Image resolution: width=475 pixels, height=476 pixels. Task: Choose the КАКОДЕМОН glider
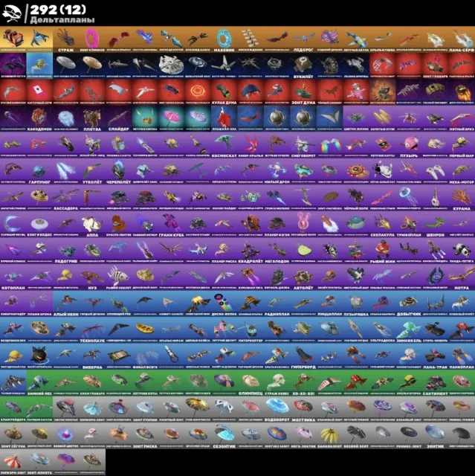pos(39,119)
